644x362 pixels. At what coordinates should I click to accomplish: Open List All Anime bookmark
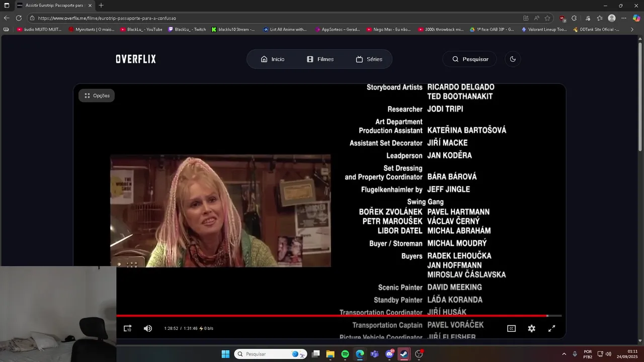pos(285,30)
